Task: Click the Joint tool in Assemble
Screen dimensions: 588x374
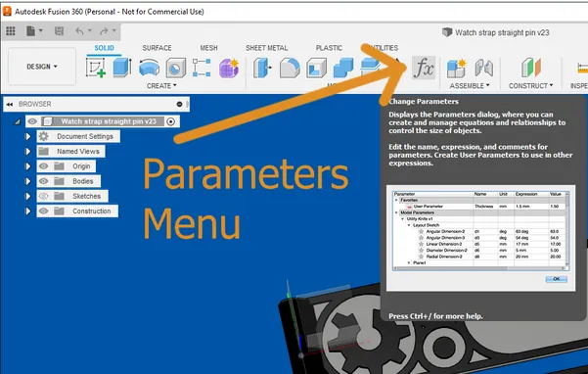Action: point(483,68)
